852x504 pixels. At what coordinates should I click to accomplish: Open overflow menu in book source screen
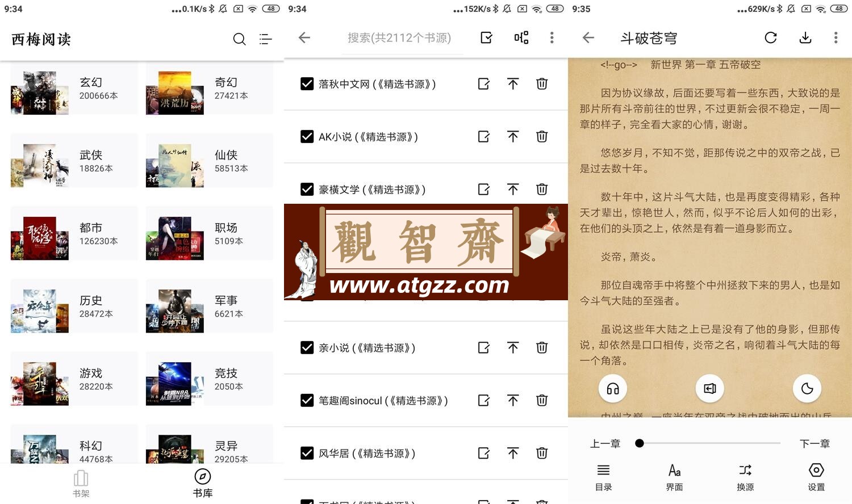pyautogui.click(x=552, y=37)
